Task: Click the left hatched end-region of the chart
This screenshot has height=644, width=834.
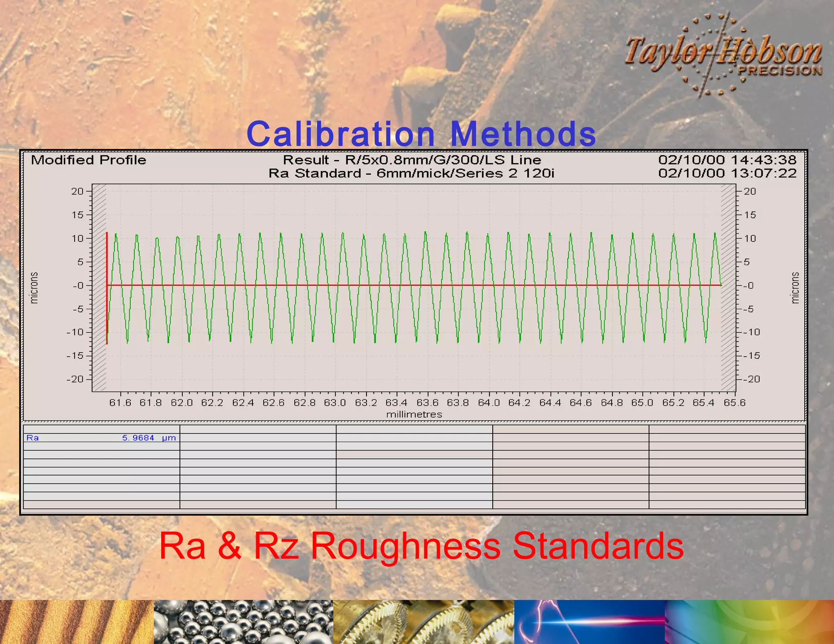Action: tap(99, 288)
